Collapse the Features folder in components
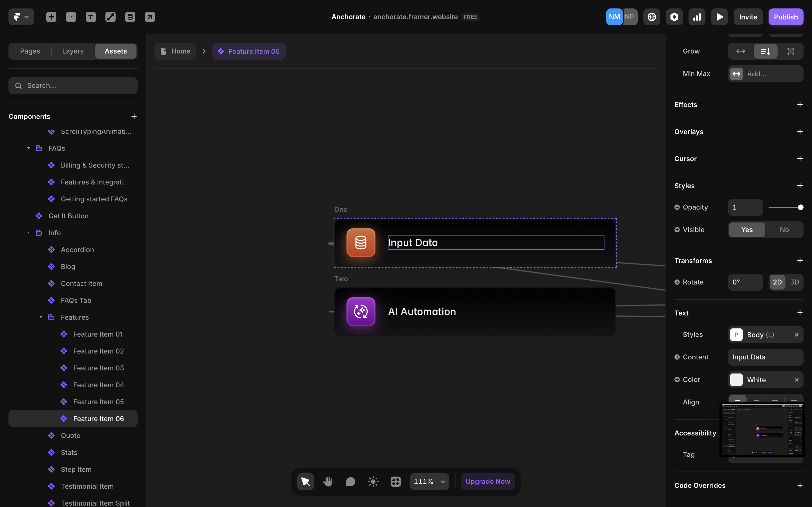812x507 pixels. click(41, 317)
